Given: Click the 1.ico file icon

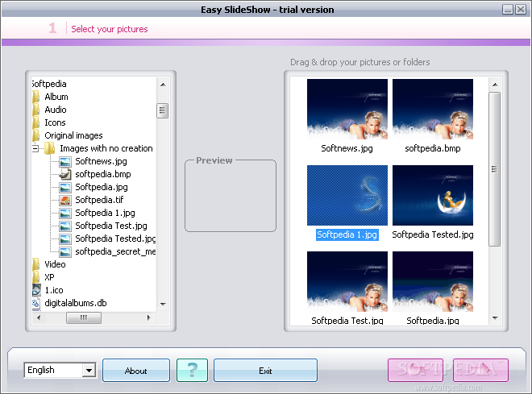Looking at the screenshot, I should 36,290.
